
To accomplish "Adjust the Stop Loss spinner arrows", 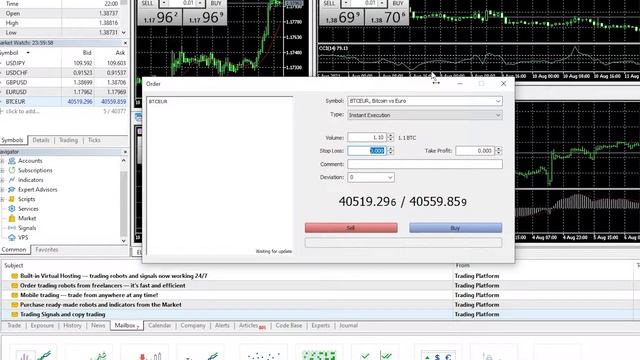I will (x=391, y=151).
